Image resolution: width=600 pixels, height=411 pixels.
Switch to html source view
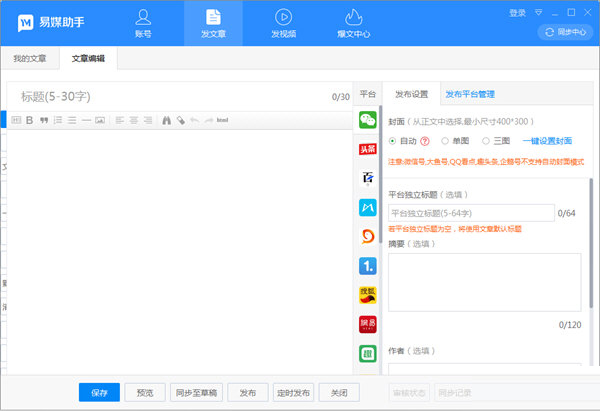pos(222,120)
